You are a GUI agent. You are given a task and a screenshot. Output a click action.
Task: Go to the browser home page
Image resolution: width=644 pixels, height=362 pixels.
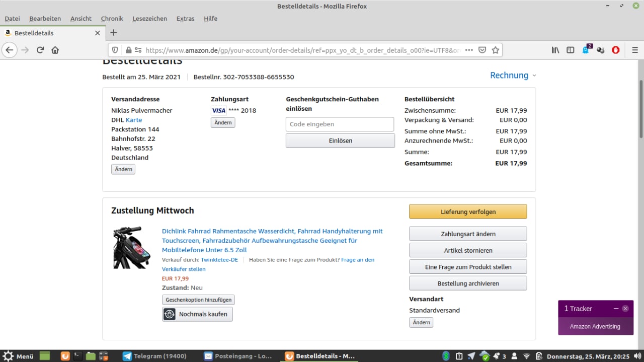click(x=55, y=50)
